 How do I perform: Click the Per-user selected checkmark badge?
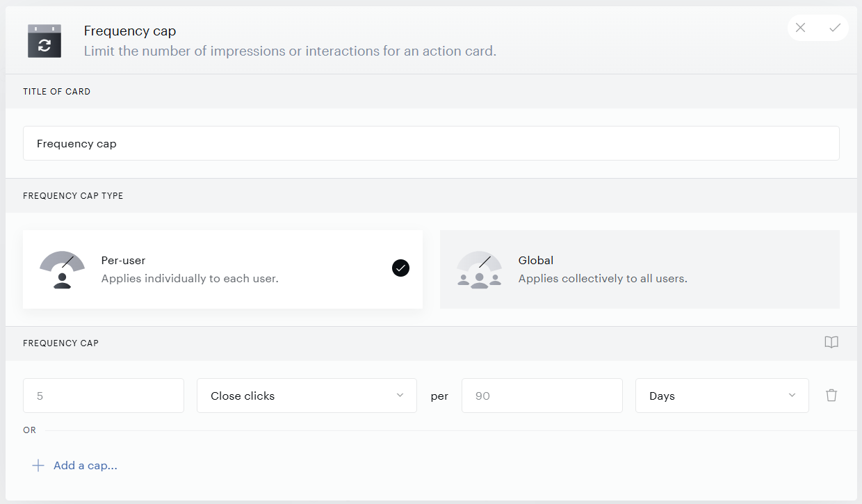tap(400, 268)
